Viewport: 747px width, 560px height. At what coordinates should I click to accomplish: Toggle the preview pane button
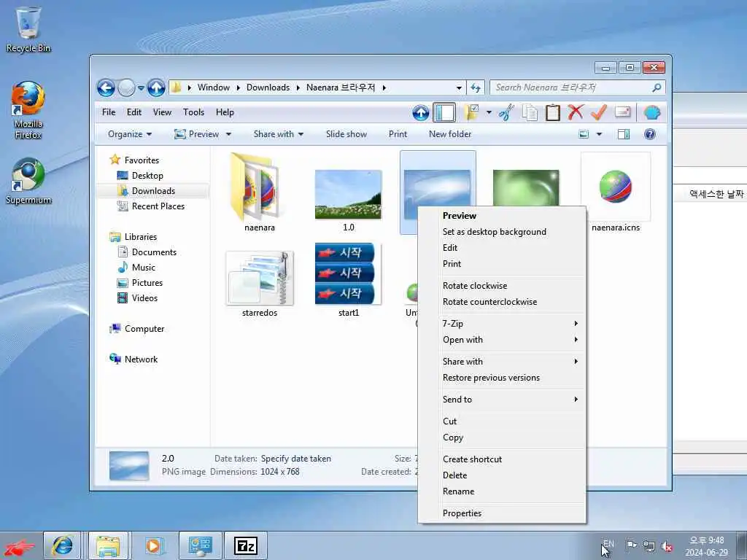624,134
